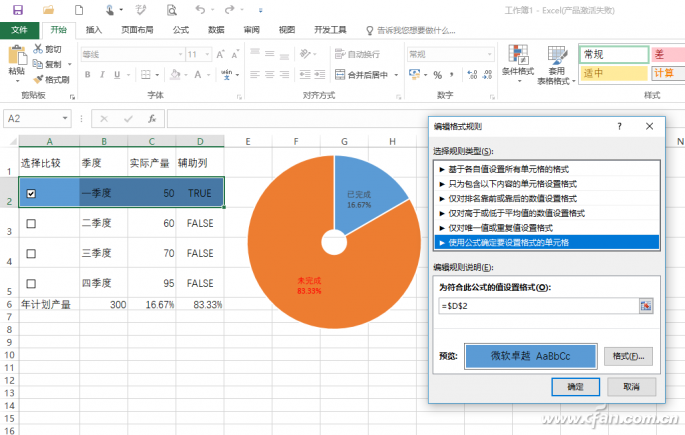The height and width of the screenshot is (435, 685).
Task: Click the Percent style icon
Action: [437, 75]
